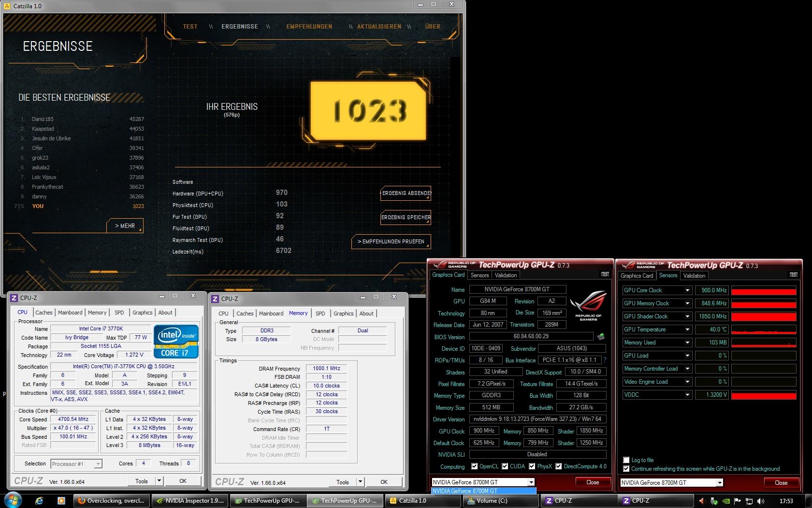812x508 pixels.
Task: Click the muted volume tray icon
Action: 702,501
